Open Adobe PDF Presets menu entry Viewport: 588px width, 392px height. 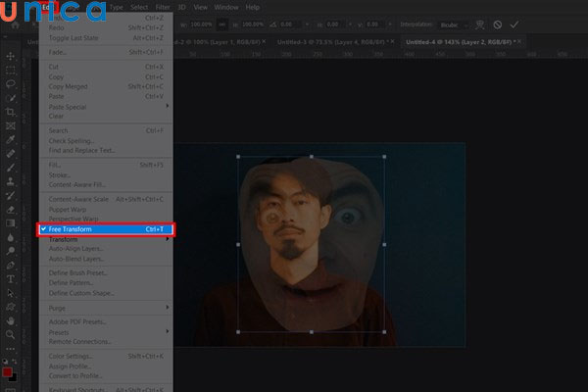pos(106,321)
